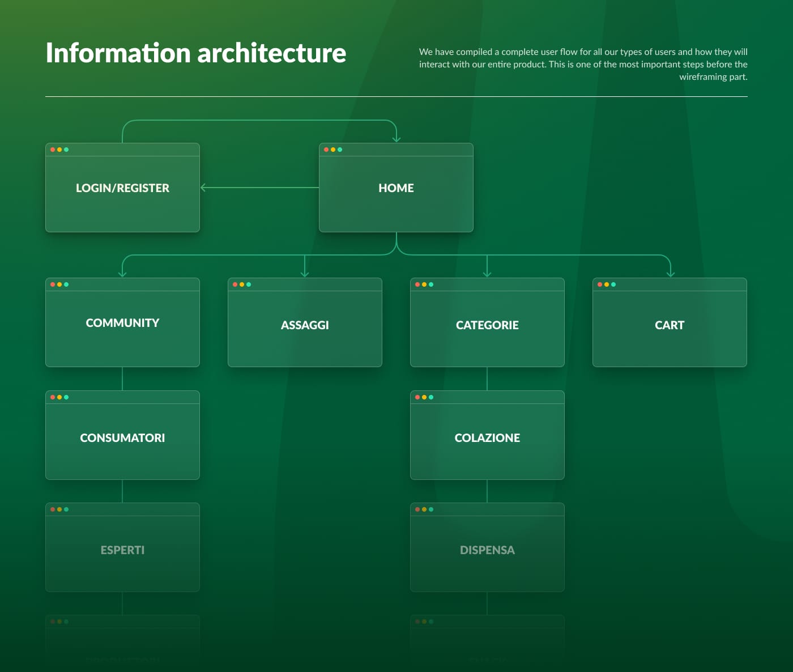Click the COMMUNITY card
Image resolution: width=793 pixels, height=672 pixels.
coord(122,322)
